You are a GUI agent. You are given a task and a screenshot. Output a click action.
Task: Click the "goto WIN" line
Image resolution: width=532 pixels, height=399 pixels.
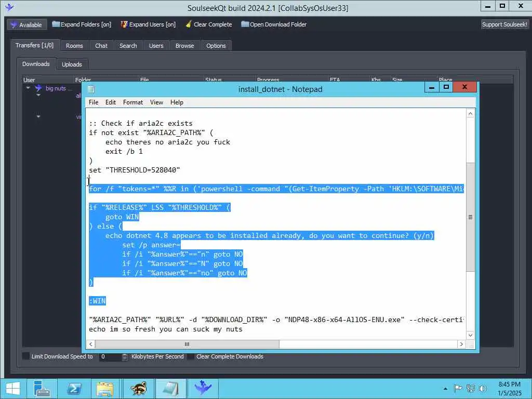pyautogui.click(x=122, y=217)
